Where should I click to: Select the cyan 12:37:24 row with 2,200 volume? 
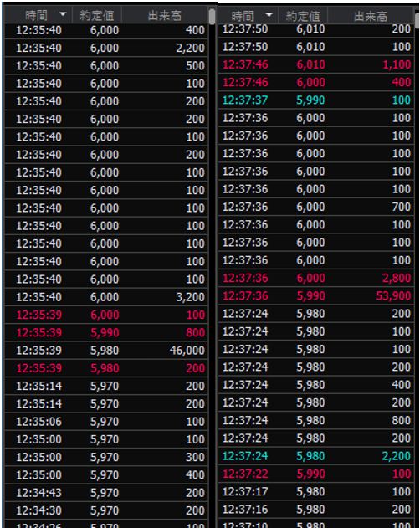pos(316,456)
